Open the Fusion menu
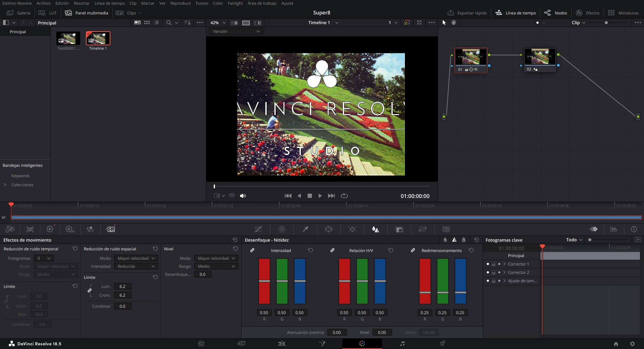Image resolution: width=644 pixels, height=349 pixels. click(x=202, y=3)
